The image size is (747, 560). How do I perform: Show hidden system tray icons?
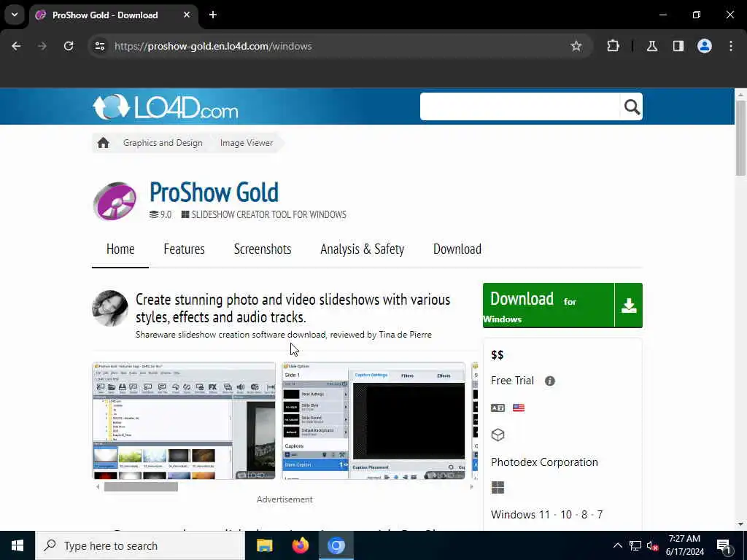click(617, 545)
